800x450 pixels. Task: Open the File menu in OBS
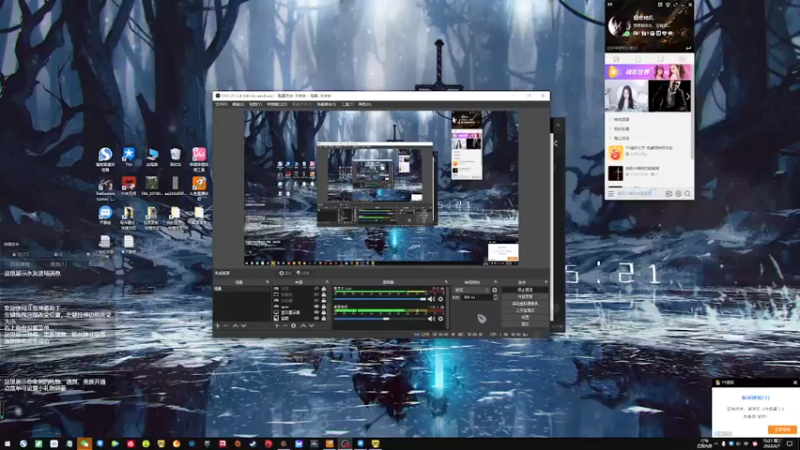[221, 104]
